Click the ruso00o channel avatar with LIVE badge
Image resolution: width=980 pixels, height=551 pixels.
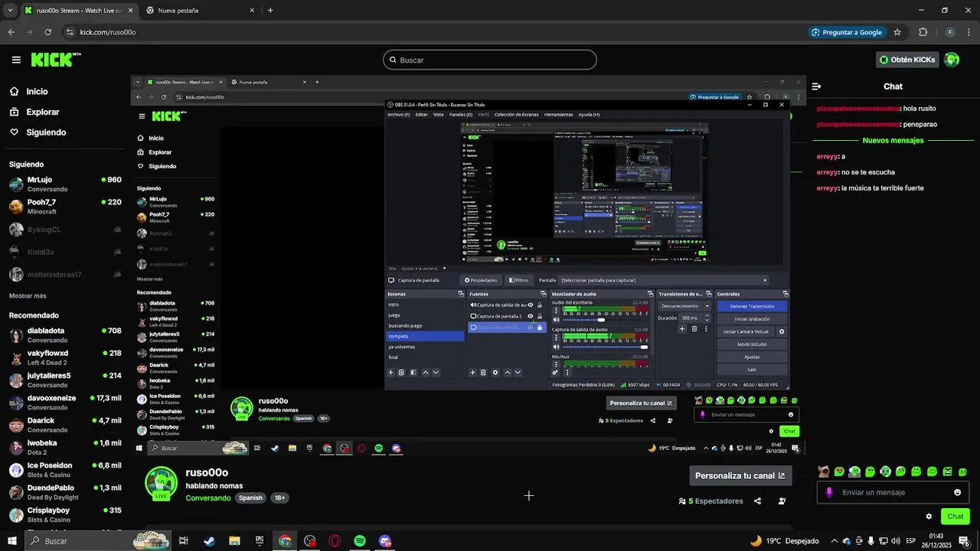[161, 484]
